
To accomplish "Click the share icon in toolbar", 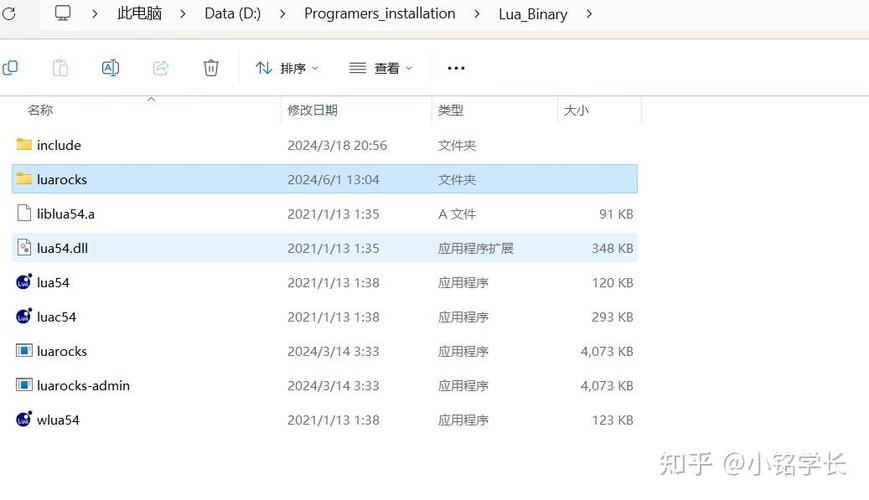I will pos(161,68).
